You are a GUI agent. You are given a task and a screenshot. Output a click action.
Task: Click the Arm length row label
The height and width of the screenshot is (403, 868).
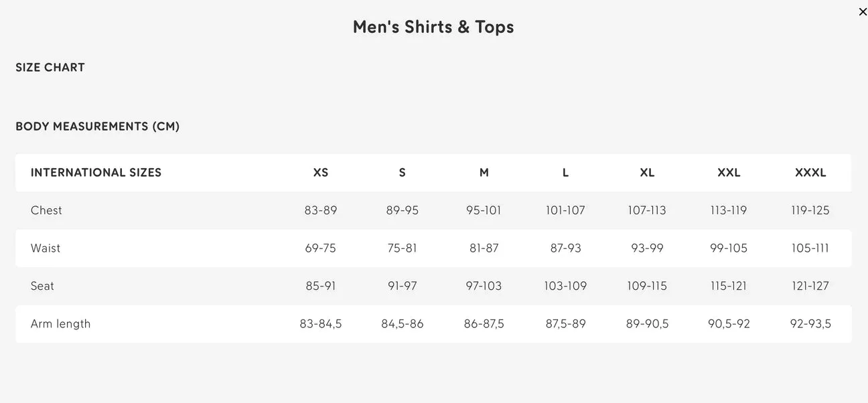(60, 324)
